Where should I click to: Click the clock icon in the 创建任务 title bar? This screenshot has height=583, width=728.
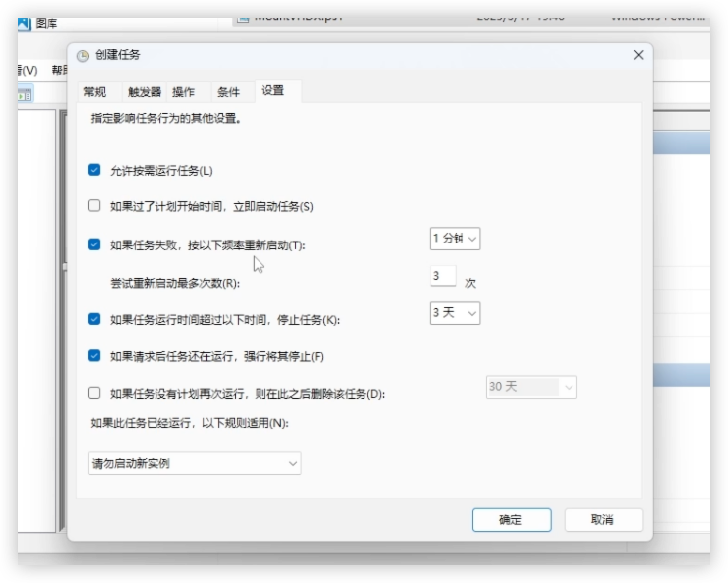(x=83, y=56)
